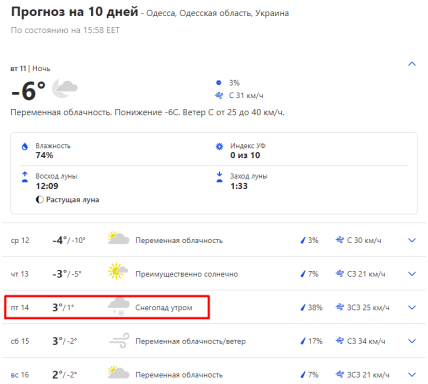Click the humidity value 74%
Viewport: 428px width, 384px height.
pyautogui.click(x=44, y=155)
